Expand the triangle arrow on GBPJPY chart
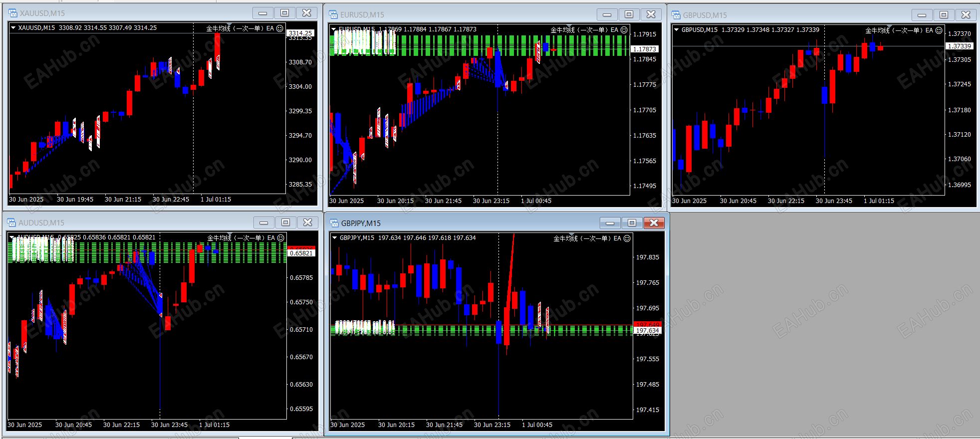 click(335, 238)
